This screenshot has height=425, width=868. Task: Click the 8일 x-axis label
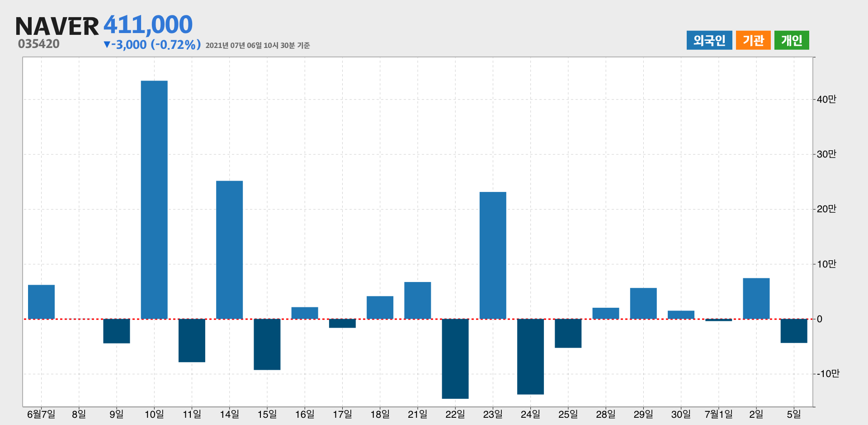point(79,414)
